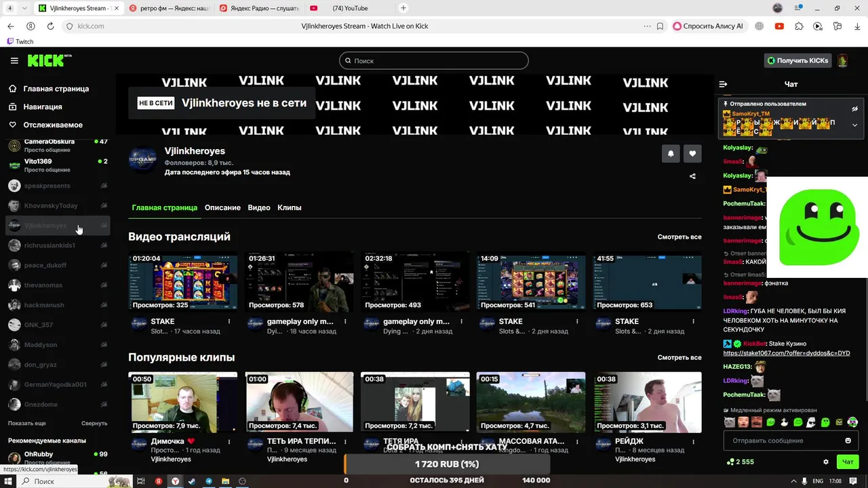Reload the page in the browser
The width and height of the screenshot is (868, 488).
pyautogui.click(x=50, y=26)
